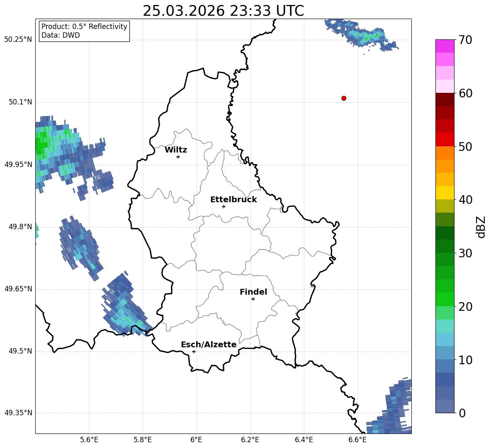Click the Ettelbruck label
Image resolution: width=491 pixels, height=448 pixels.
click(233, 200)
